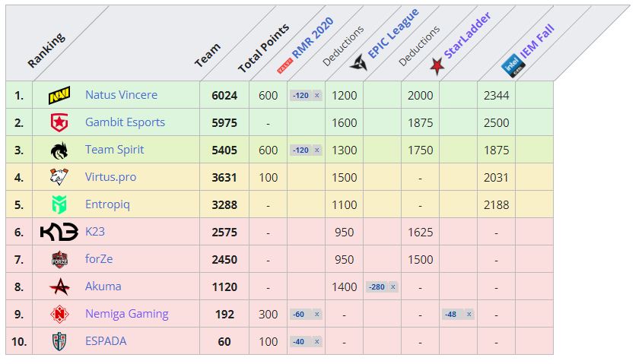Screen dimensions: 642x364
Task: Click the Akuma red logo
Action: [x=59, y=287]
